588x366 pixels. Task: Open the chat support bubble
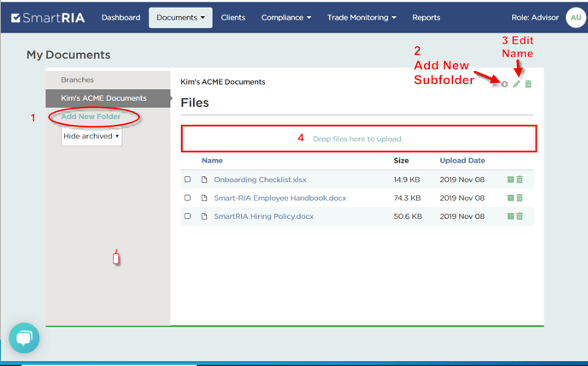25,339
